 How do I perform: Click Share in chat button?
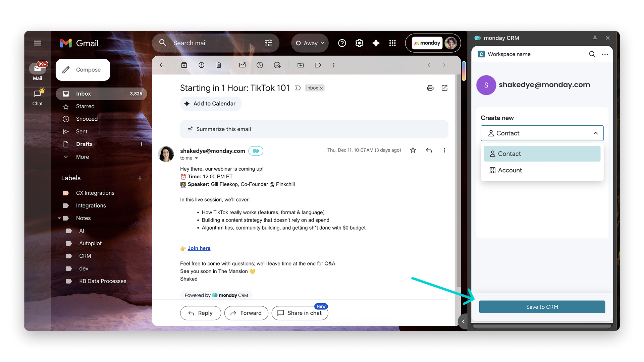tap(300, 313)
